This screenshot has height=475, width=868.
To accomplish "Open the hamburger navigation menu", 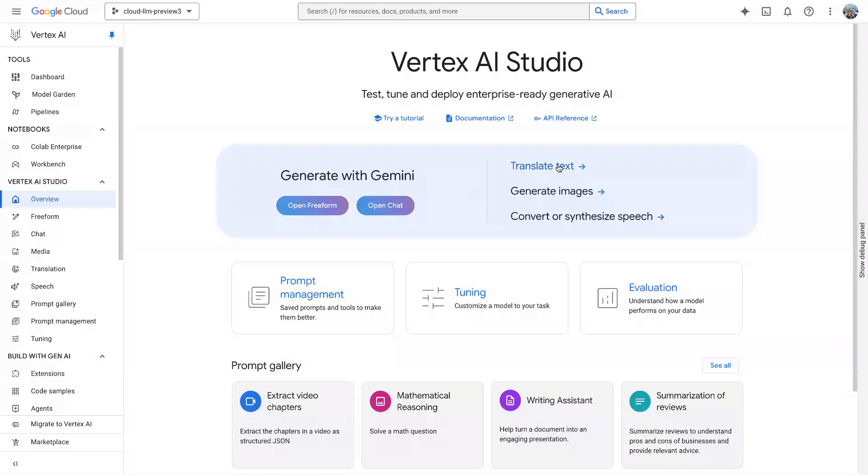I will pos(16,11).
